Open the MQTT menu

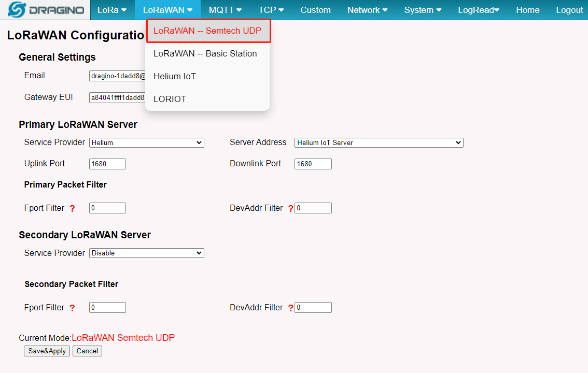225,10
